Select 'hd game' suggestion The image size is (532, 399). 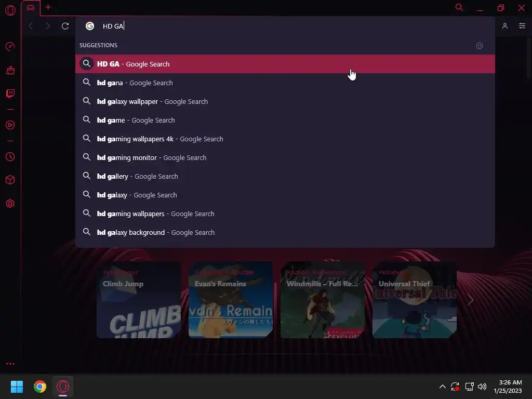click(285, 120)
